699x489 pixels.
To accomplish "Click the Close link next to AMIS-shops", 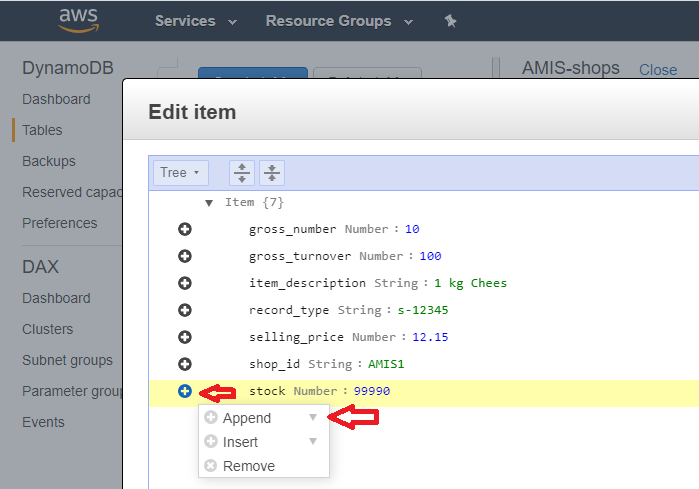I will pos(658,70).
